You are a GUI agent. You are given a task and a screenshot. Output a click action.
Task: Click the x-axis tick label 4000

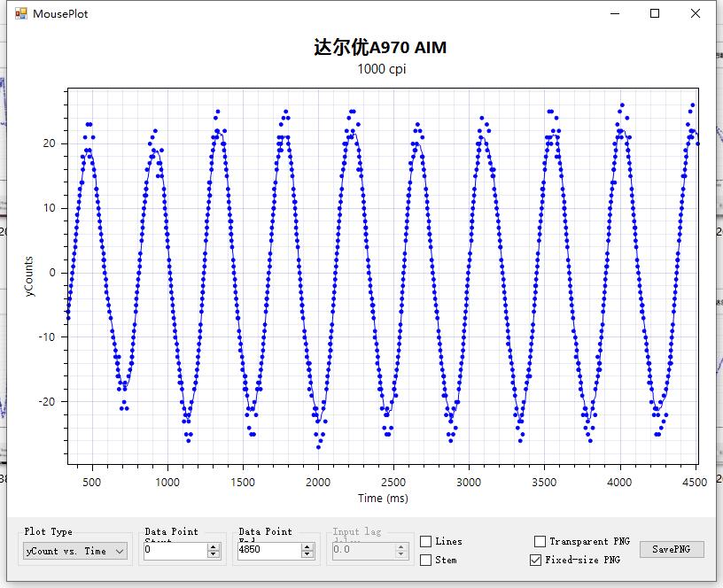point(619,483)
